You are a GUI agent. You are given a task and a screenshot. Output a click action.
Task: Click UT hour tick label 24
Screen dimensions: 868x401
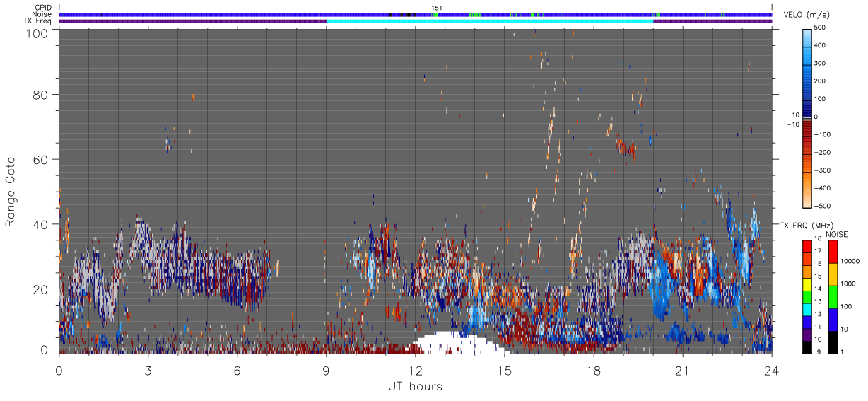[772, 370]
